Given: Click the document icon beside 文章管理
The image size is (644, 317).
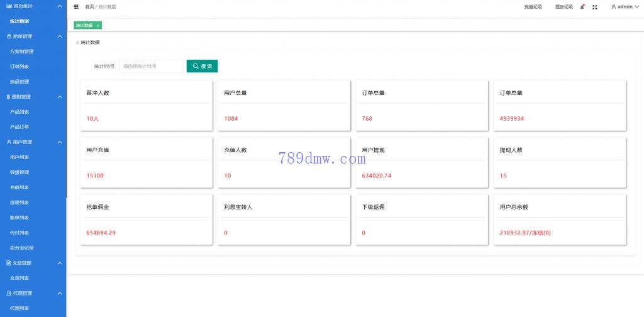Looking at the screenshot, I should pyautogui.click(x=9, y=263).
